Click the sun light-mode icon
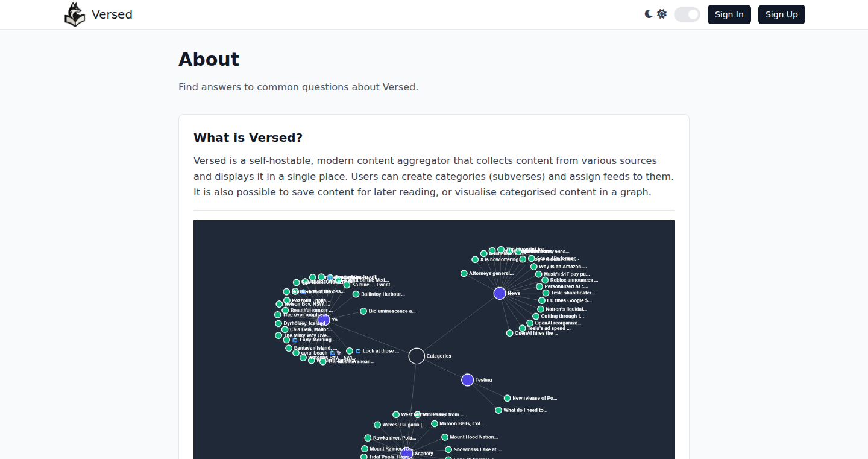 click(x=662, y=14)
